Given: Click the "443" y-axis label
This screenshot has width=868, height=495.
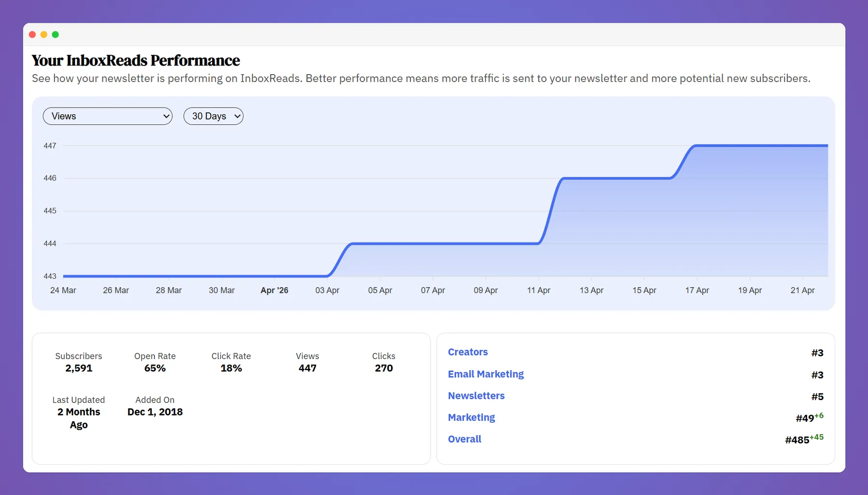Looking at the screenshot, I should click(50, 276).
